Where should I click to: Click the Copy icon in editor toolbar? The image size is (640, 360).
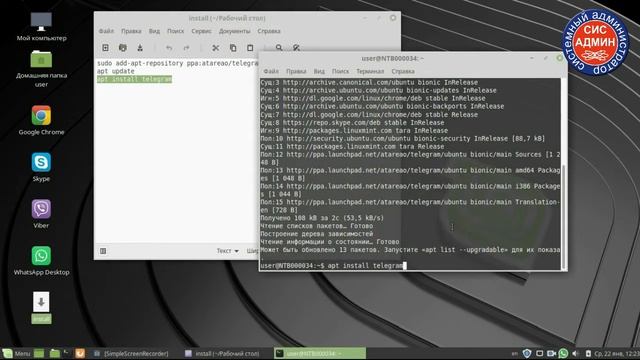[x=233, y=48]
